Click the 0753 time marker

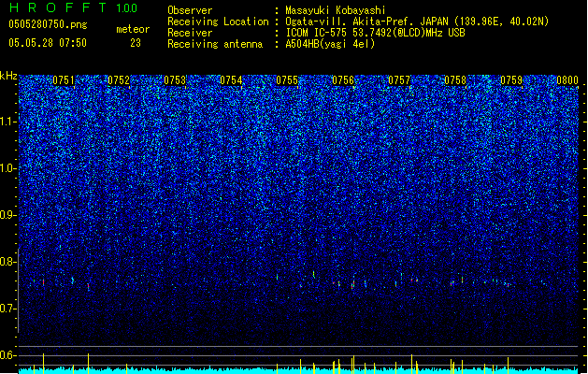[x=175, y=80]
